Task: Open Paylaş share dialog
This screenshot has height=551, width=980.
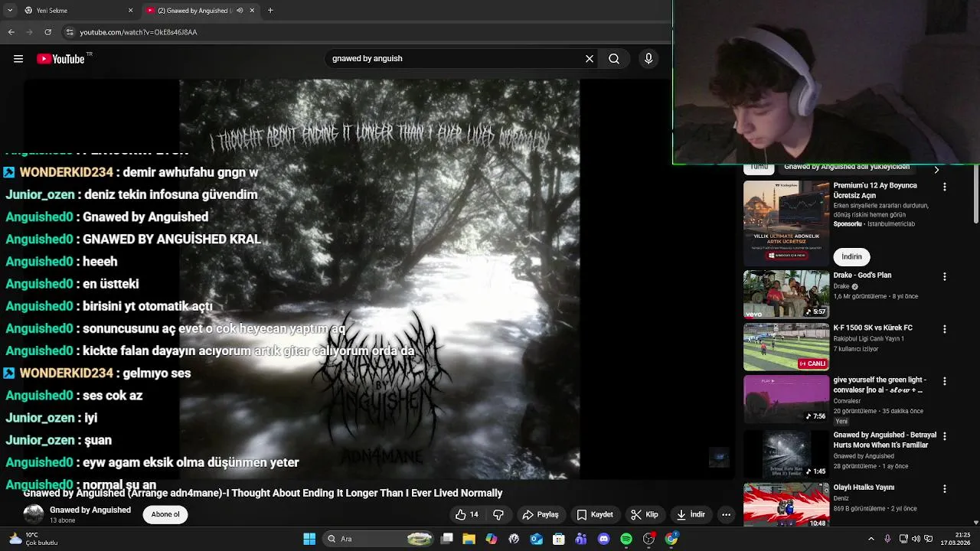Action: coord(541,514)
